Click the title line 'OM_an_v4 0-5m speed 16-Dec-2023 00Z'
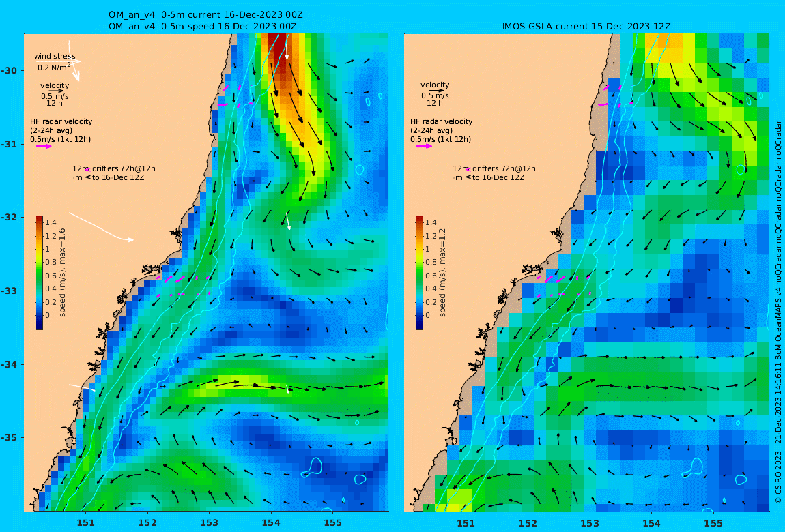Image resolution: width=785 pixels, height=532 pixels. coord(202,26)
